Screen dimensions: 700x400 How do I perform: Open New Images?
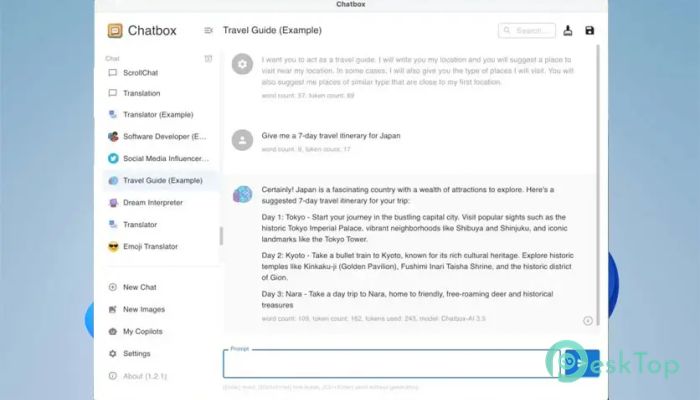161,309
